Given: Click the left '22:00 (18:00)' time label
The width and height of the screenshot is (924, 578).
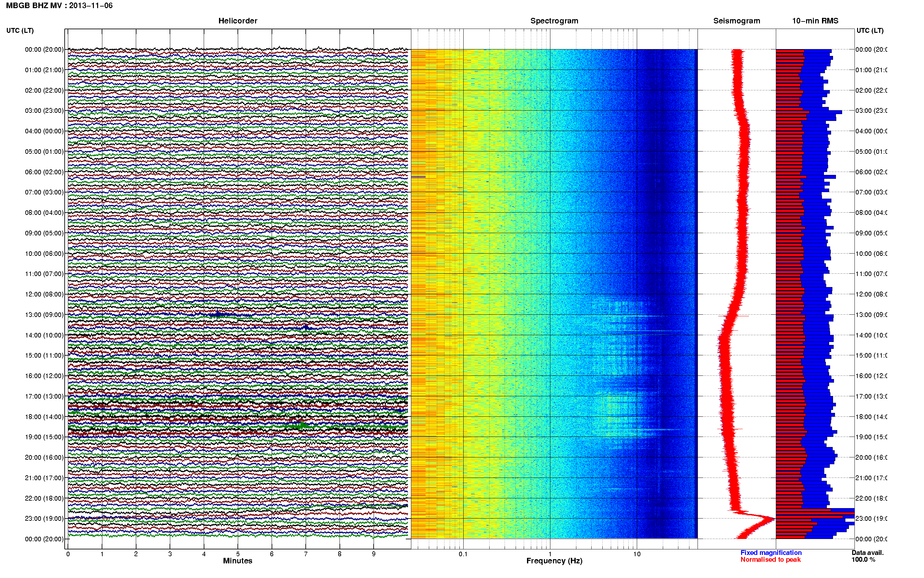Looking at the screenshot, I should pyautogui.click(x=44, y=498).
